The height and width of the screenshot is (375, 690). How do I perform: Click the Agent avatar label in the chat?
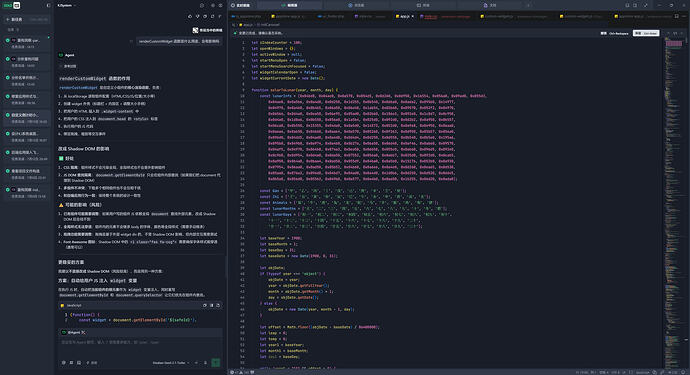(x=66, y=55)
